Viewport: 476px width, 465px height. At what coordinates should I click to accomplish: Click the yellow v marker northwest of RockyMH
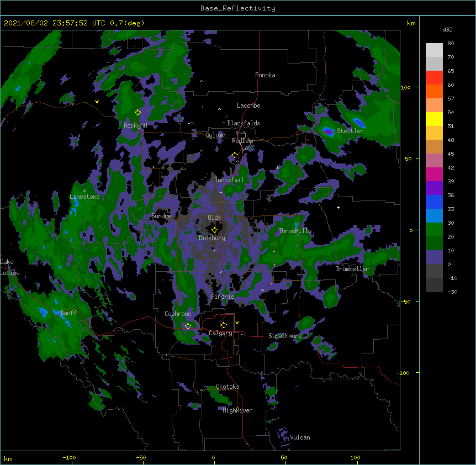coord(97,102)
